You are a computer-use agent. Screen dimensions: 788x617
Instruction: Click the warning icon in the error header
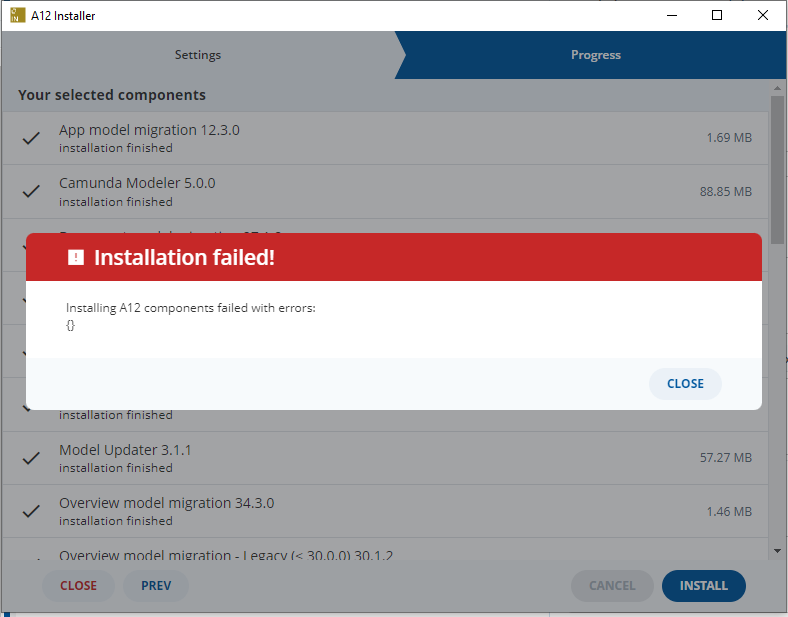tap(76, 257)
